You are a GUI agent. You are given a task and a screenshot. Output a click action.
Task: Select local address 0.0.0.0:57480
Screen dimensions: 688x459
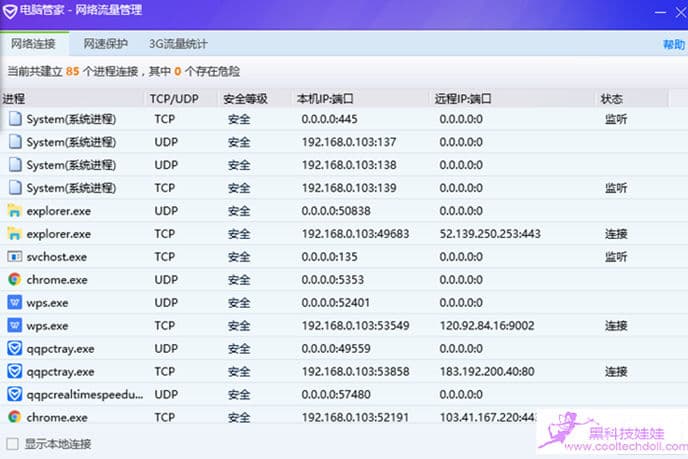[x=336, y=394]
